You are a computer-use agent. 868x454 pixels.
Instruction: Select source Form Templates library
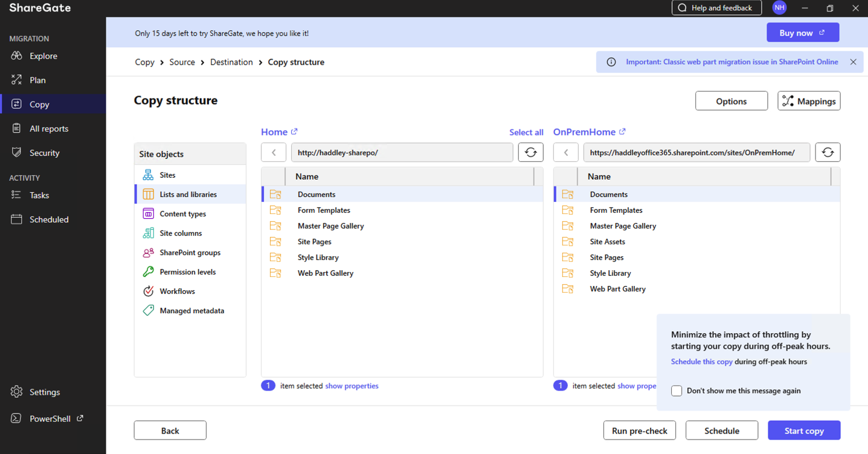(x=402, y=210)
